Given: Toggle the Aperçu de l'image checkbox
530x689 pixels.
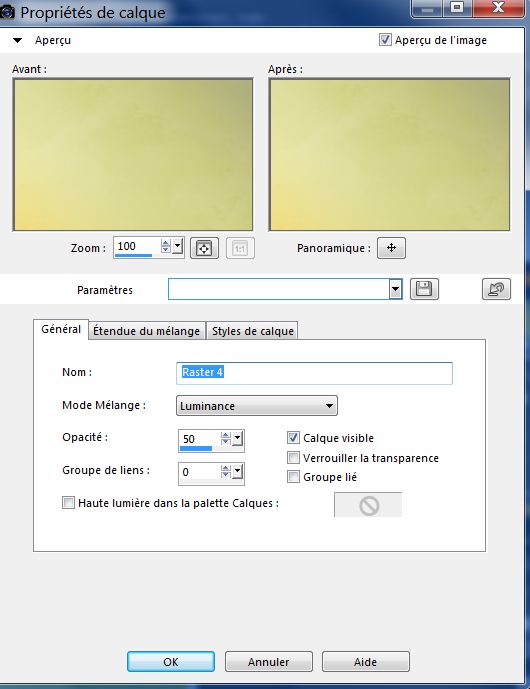Looking at the screenshot, I should pyautogui.click(x=385, y=40).
